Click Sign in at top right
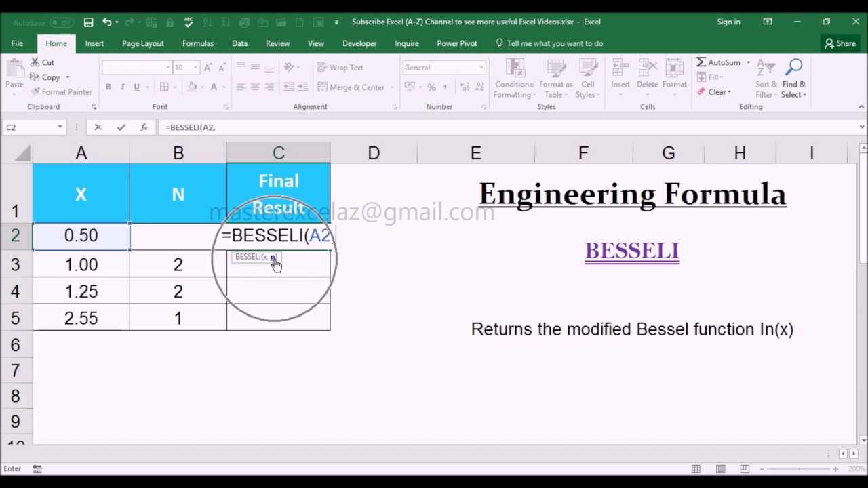868x488 pixels. pos(728,22)
